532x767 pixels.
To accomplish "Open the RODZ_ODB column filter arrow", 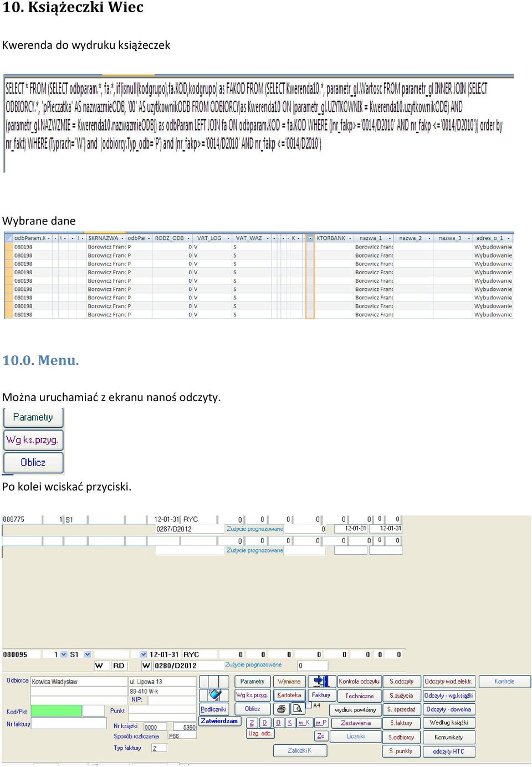I will click(190, 238).
